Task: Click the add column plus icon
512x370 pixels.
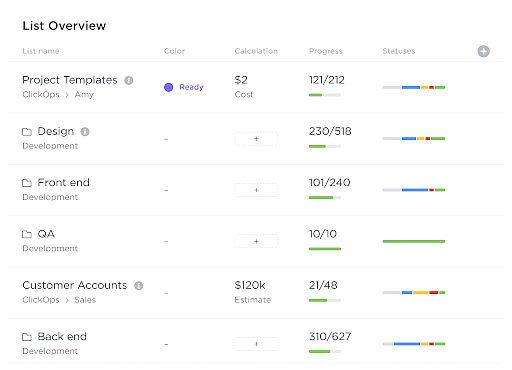Action: [483, 51]
